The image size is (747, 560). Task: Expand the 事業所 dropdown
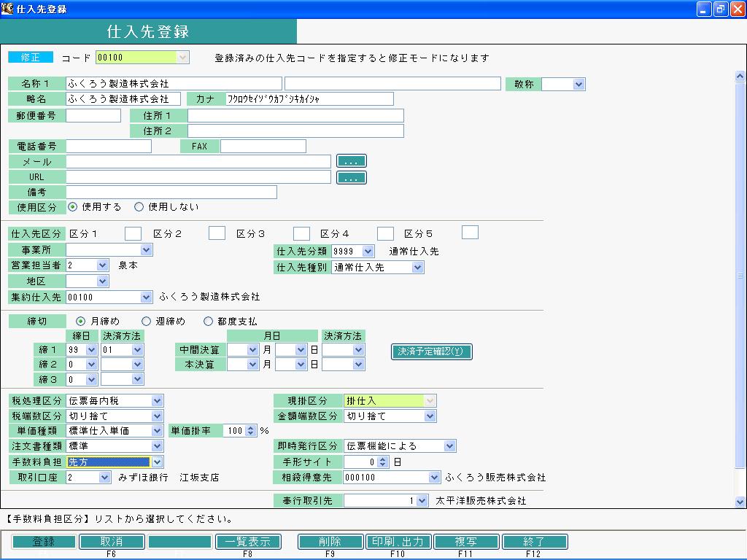[x=146, y=249]
